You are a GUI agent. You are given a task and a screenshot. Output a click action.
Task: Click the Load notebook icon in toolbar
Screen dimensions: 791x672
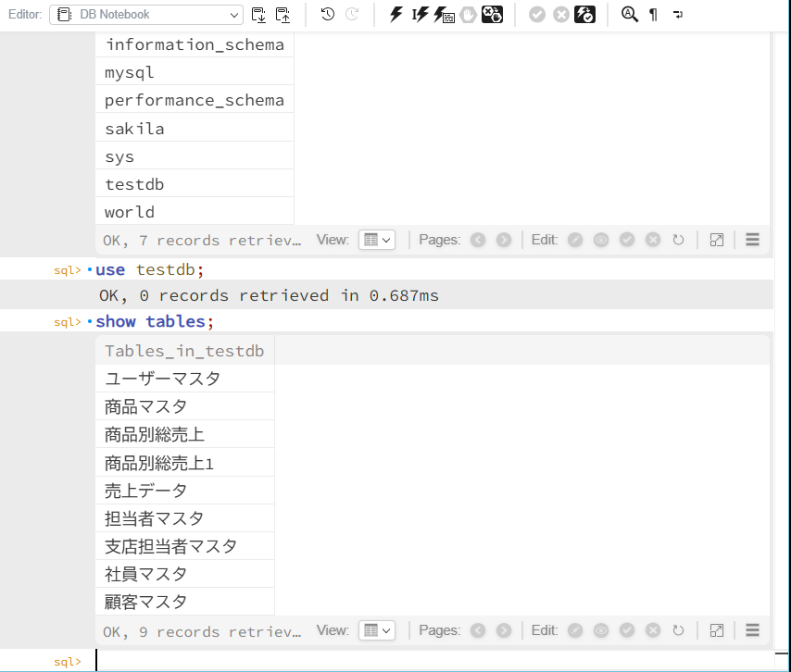click(x=283, y=14)
